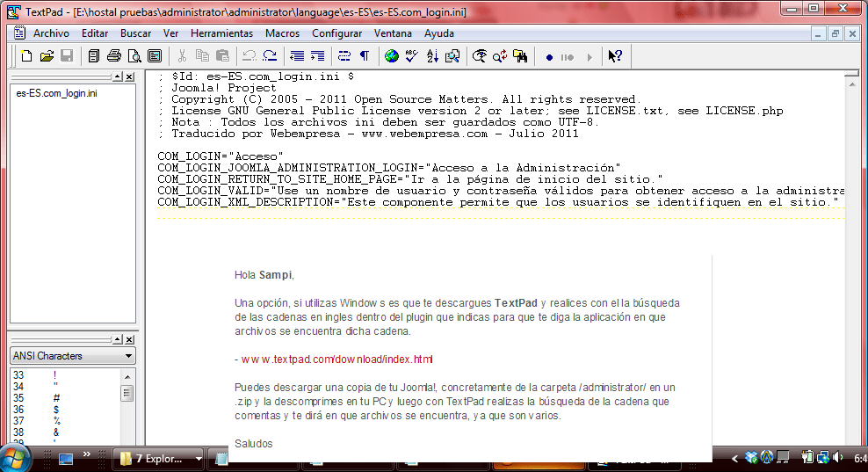Viewport: 868px width, 472px height.
Task: Undo the last edit with the Undo arrow
Action: tap(250, 56)
